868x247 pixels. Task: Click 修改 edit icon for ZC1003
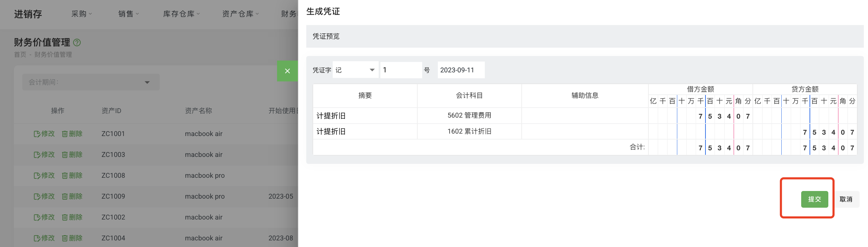tap(37, 155)
